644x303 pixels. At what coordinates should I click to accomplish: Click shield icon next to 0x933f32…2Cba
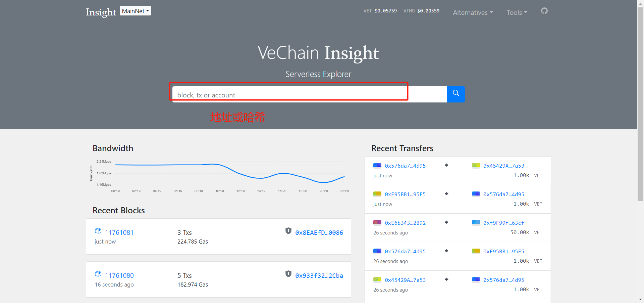point(288,274)
